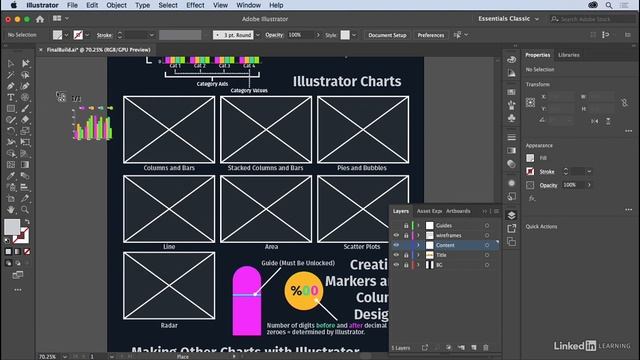The image size is (640, 360).
Task: Select the Scale tool
Action: click(x=25, y=131)
